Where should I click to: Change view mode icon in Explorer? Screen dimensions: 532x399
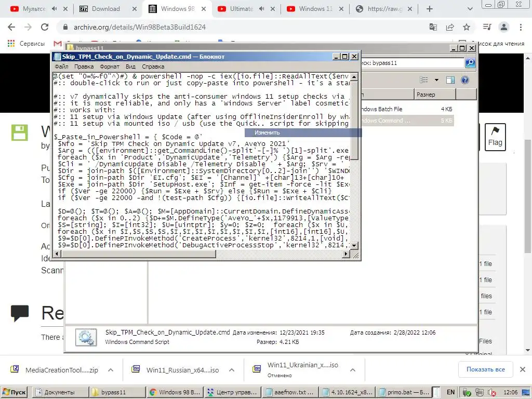coord(424,80)
